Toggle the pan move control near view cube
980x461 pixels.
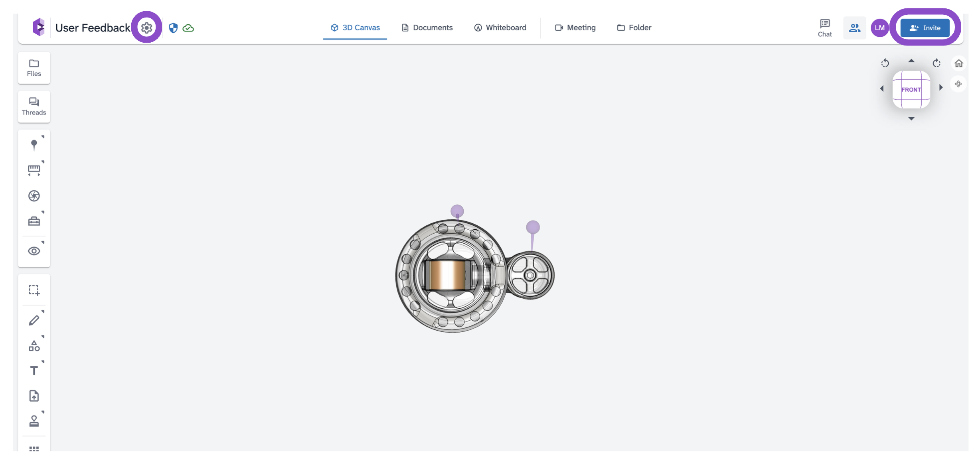[x=958, y=84]
